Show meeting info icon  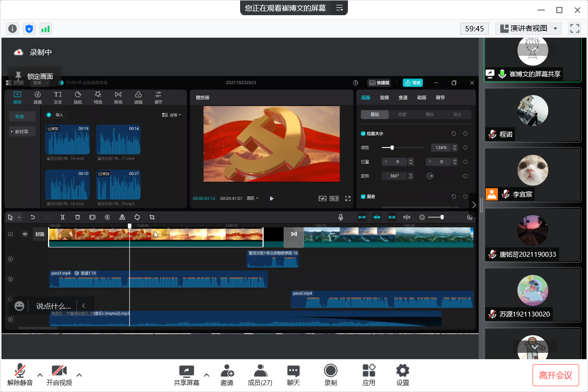click(13, 28)
